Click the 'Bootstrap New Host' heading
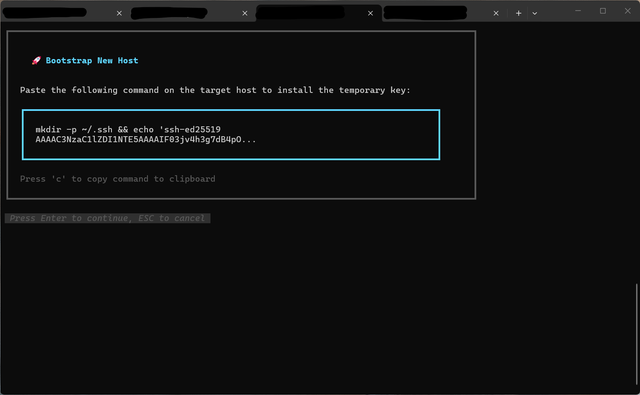The image size is (640, 395). [92, 61]
